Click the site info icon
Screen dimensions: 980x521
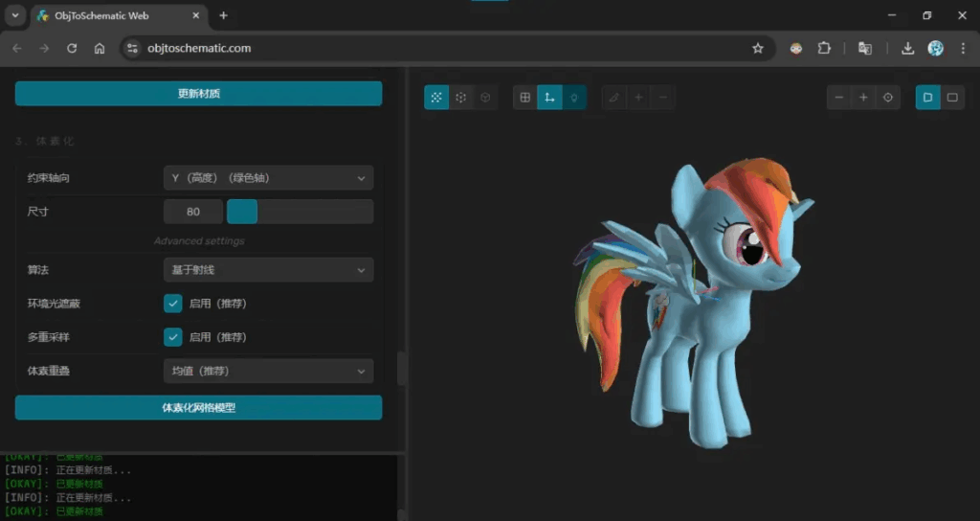tap(132, 48)
